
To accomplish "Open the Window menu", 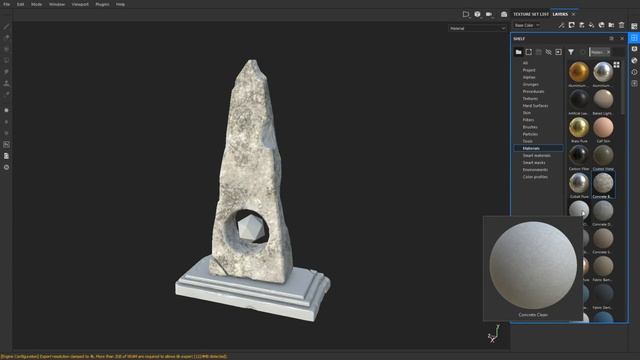I will pyautogui.click(x=57, y=4).
